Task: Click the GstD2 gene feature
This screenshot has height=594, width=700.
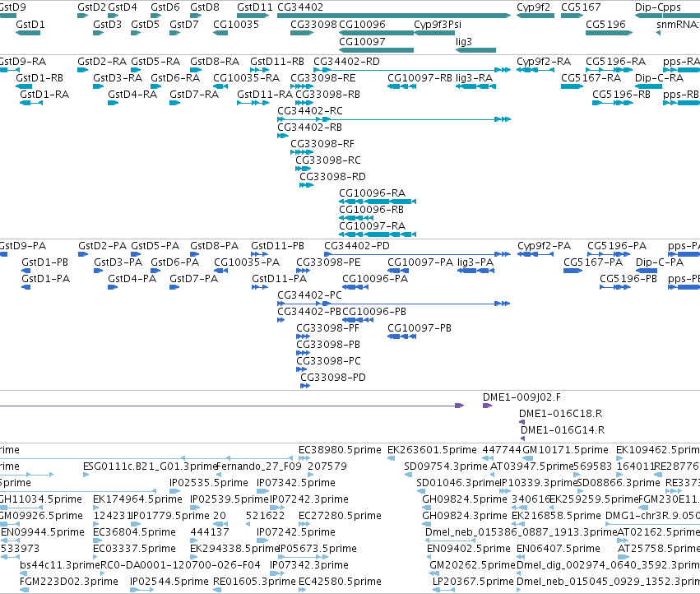Action: [x=83, y=16]
